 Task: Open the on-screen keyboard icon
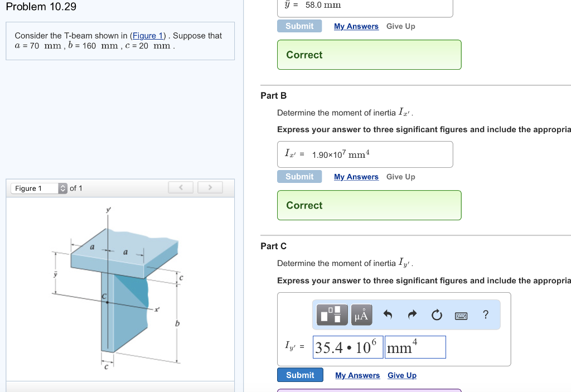pyautogui.click(x=462, y=314)
